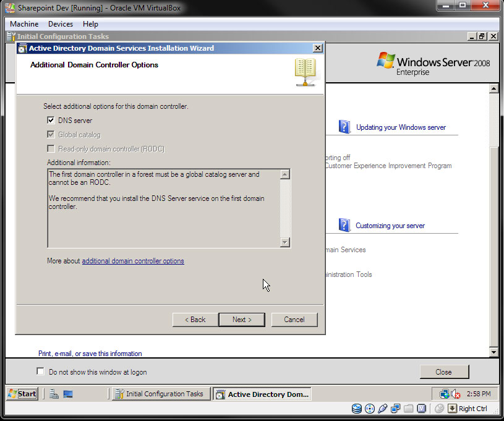Click the wizard title bar icon
The image size is (504, 421).
tap(22, 48)
